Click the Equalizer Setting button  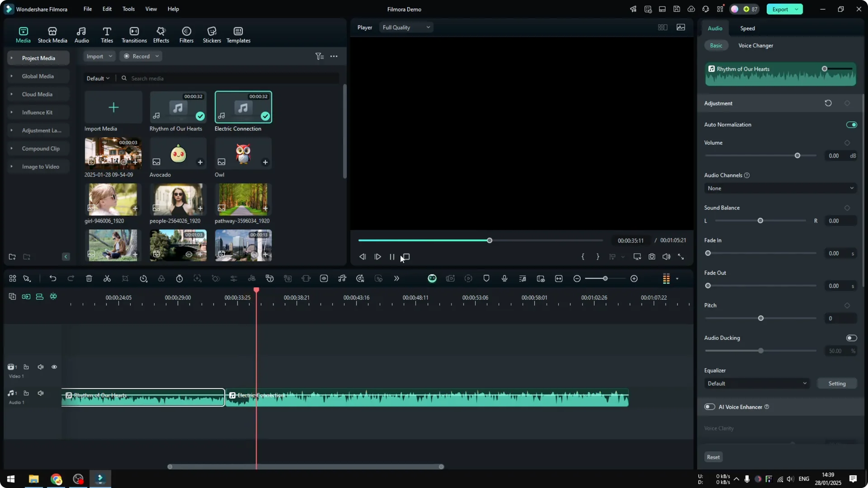point(837,383)
